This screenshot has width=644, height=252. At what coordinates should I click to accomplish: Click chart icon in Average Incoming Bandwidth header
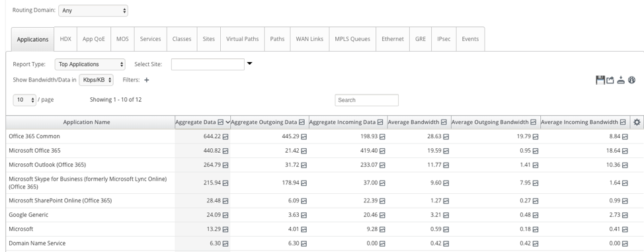[623, 122]
